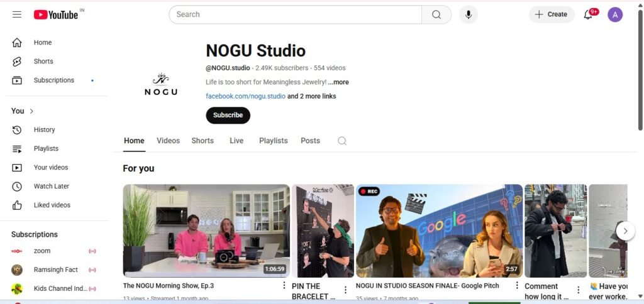The width and height of the screenshot is (644, 304).
Task: Play The NOGU Morning Show thumbnail
Action: 206,231
